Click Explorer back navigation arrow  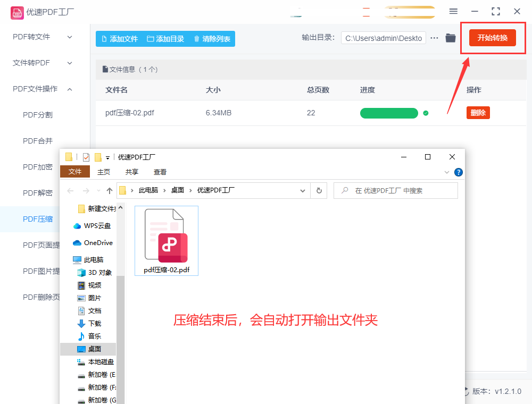coord(70,191)
